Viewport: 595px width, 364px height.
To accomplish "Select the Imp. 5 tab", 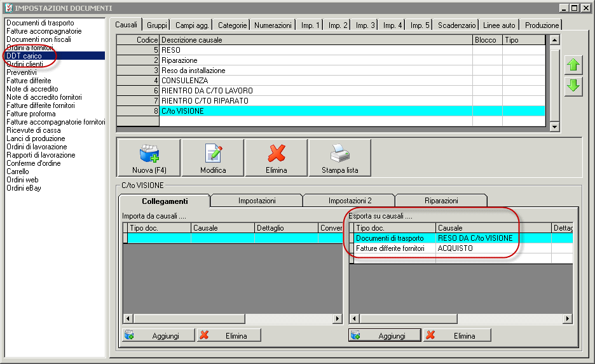I will click(420, 25).
